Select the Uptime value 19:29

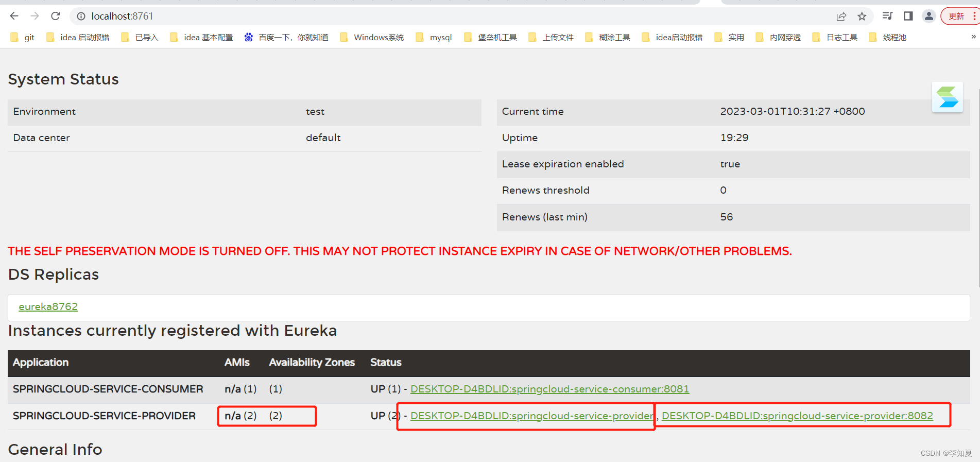point(734,138)
